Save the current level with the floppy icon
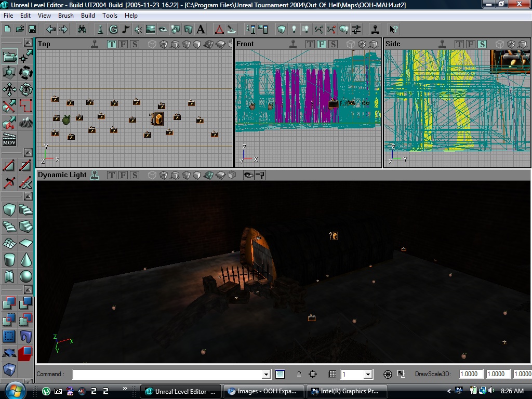Screen dimensions: 532x399 32,30
